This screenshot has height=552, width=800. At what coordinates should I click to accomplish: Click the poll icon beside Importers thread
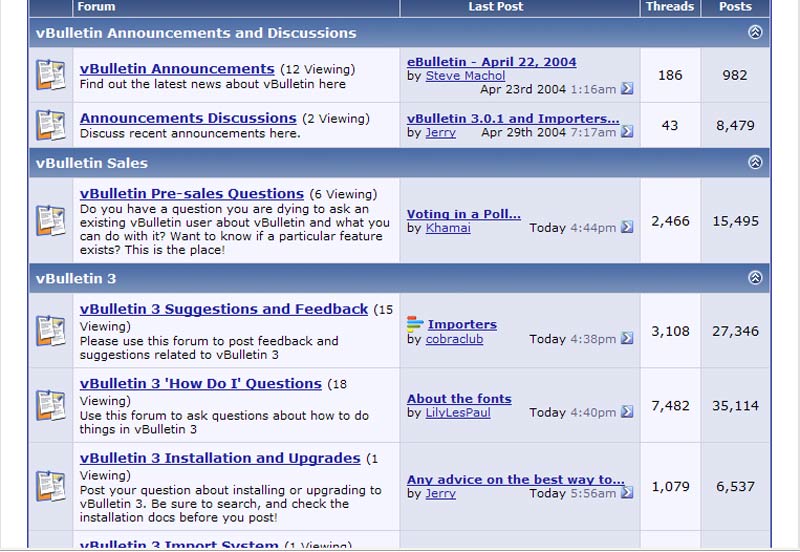click(415, 324)
